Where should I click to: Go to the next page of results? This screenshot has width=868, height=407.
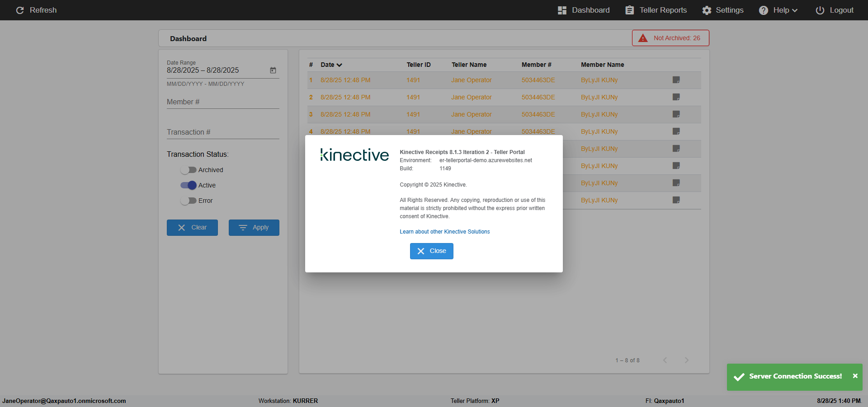687,360
